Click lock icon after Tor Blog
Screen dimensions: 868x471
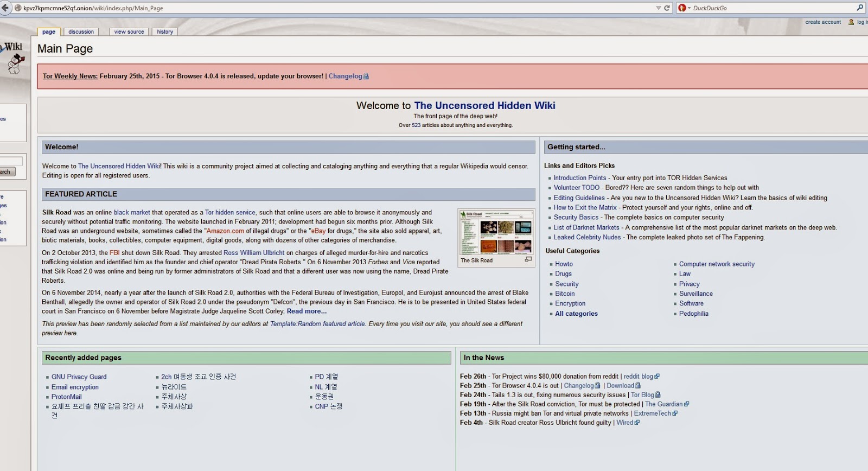(x=658, y=395)
